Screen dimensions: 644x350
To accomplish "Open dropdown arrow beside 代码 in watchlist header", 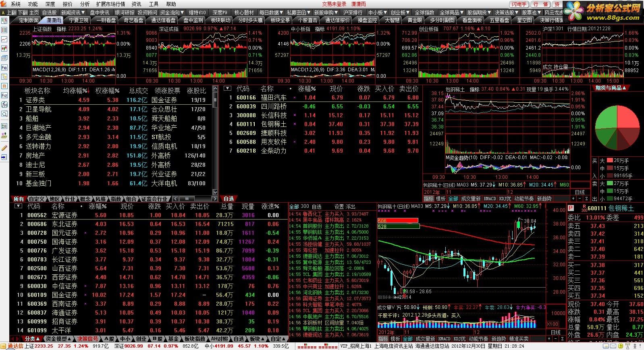I will tap(228, 88).
